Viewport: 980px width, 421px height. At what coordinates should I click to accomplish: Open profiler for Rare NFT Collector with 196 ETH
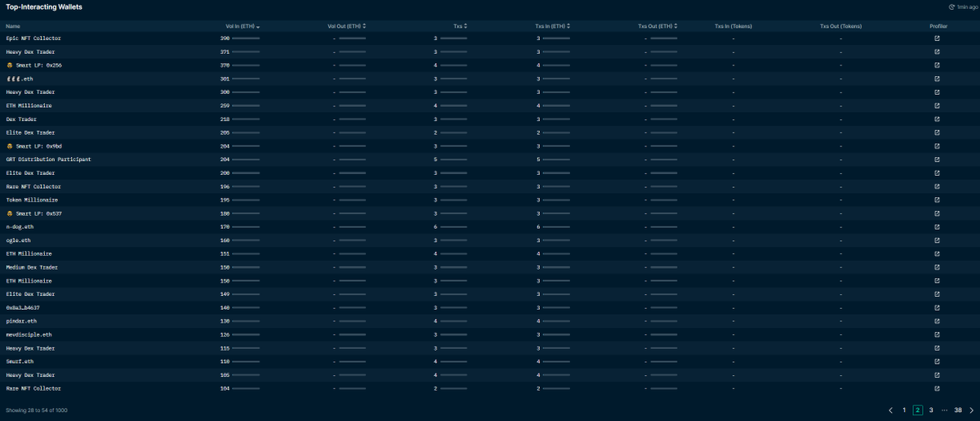click(937, 186)
